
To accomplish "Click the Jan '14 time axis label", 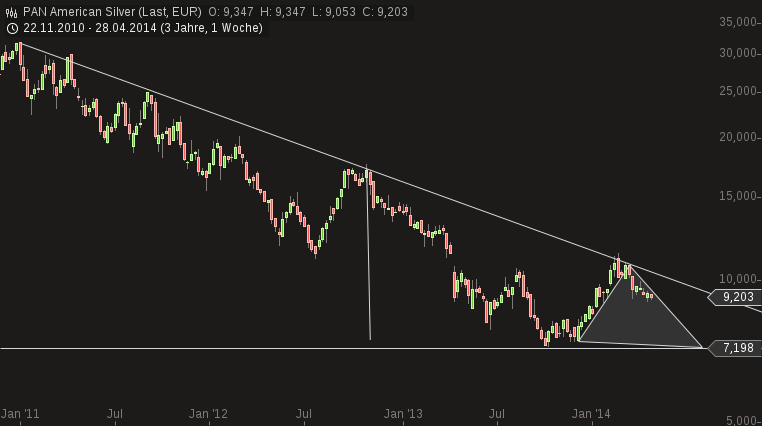I will tap(591, 414).
